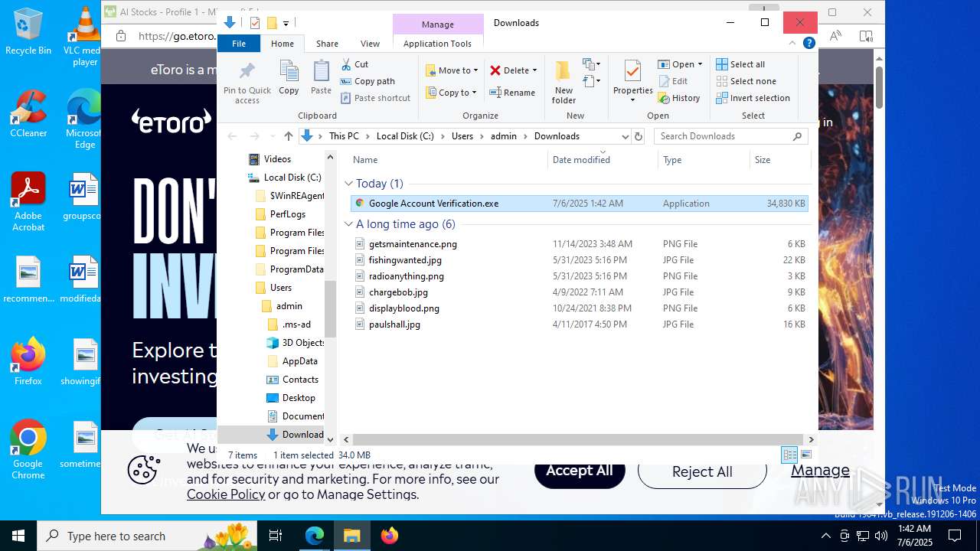This screenshot has height=551, width=980.
Task: Click the red Delete icon
Action: click(x=495, y=70)
